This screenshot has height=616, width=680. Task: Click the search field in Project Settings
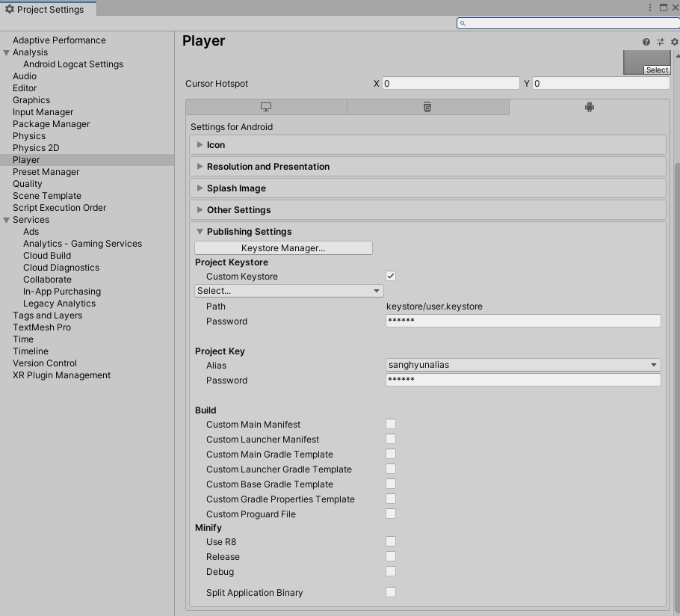pyautogui.click(x=568, y=23)
